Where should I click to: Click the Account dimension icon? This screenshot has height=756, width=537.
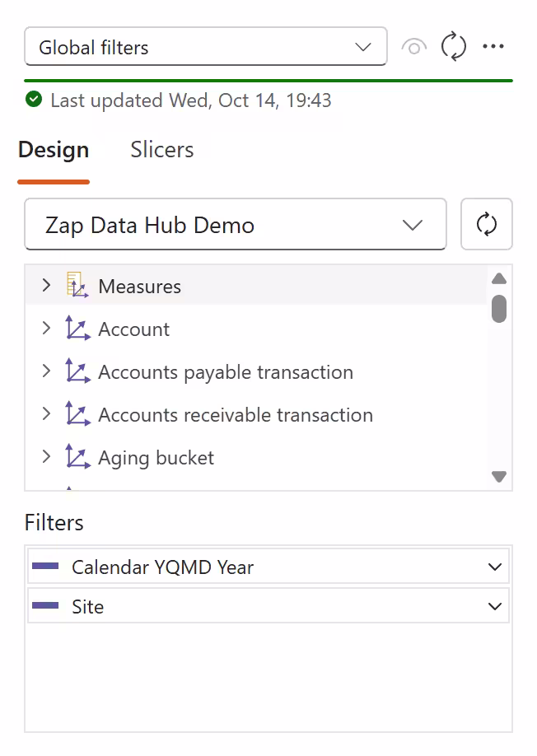pyautogui.click(x=77, y=328)
